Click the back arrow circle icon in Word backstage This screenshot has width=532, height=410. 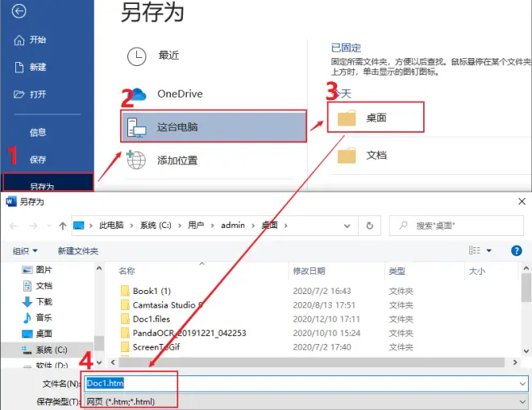[x=19, y=11]
